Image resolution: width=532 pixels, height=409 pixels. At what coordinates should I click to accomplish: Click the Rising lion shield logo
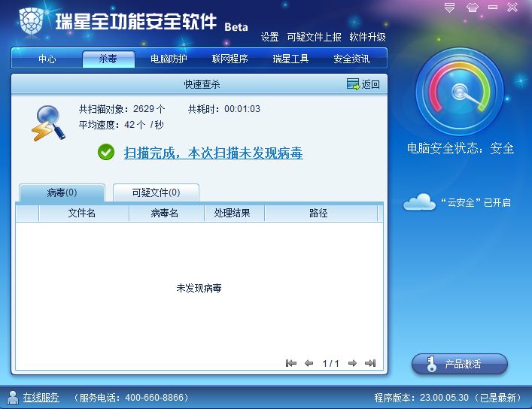[31, 22]
